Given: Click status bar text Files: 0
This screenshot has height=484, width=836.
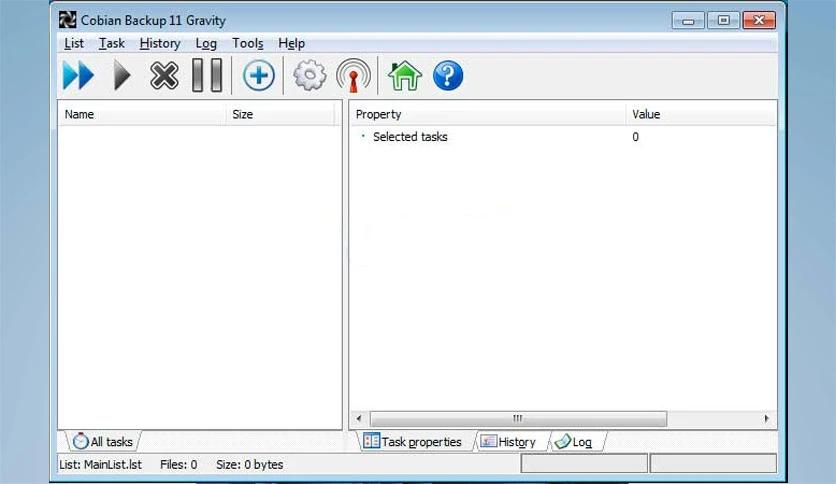Looking at the screenshot, I should coord(179,464).
